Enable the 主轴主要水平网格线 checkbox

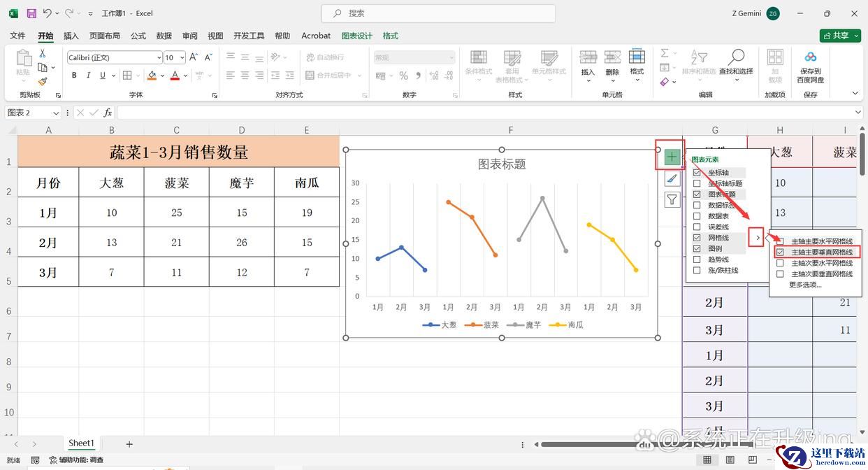point(780,241)
